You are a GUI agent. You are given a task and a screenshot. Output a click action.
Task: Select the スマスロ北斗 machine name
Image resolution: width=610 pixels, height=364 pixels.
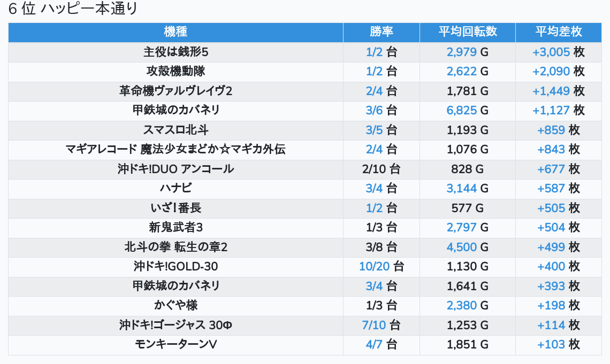[x=176, y=130]
